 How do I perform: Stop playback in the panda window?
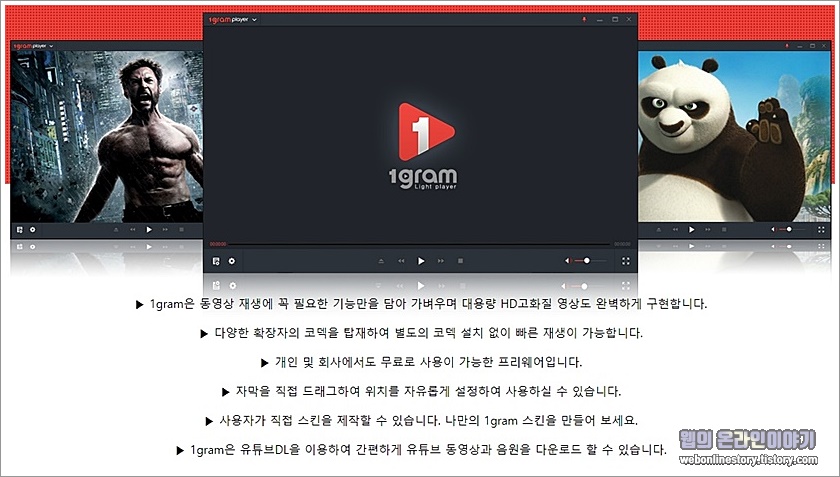coord(724,229)
